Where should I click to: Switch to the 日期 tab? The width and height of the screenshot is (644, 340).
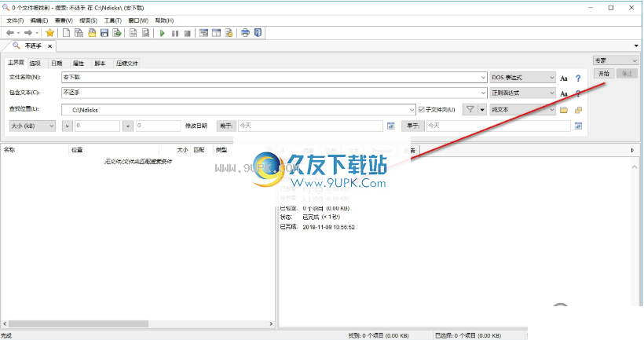click(x=57, y=64)
